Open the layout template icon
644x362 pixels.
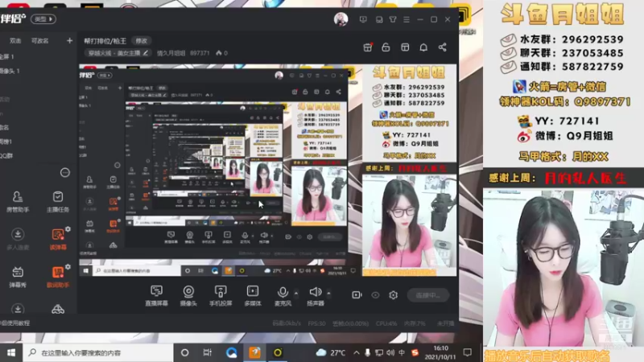click(405, 47)
